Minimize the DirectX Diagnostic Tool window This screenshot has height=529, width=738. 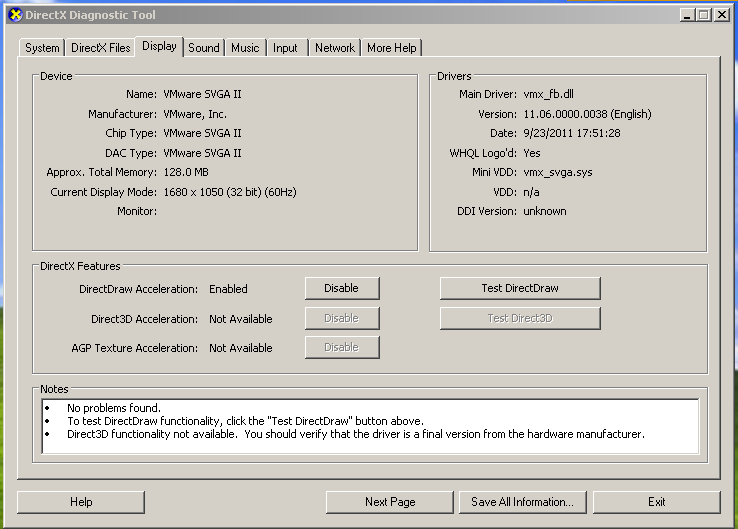click(687, 15)
